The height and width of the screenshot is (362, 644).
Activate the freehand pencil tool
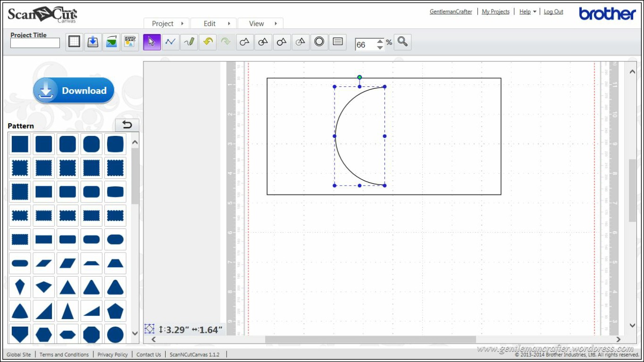[x=189, y=42]
